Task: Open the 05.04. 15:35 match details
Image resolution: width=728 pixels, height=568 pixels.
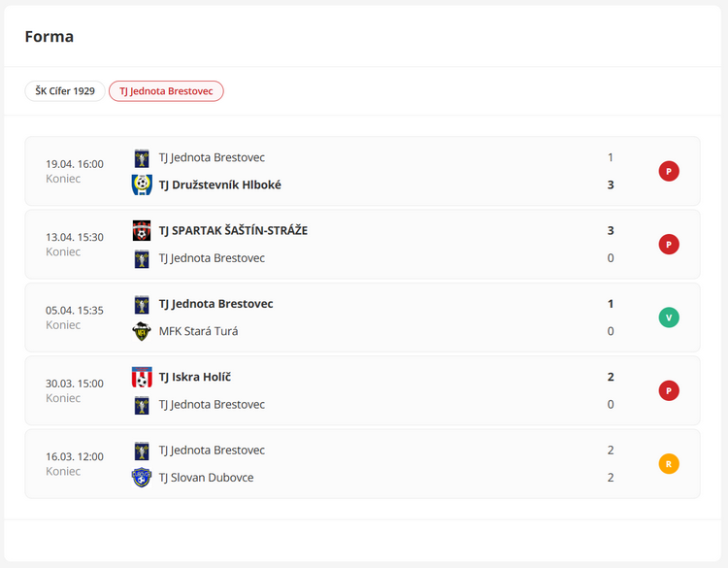Action: (362, 317)
